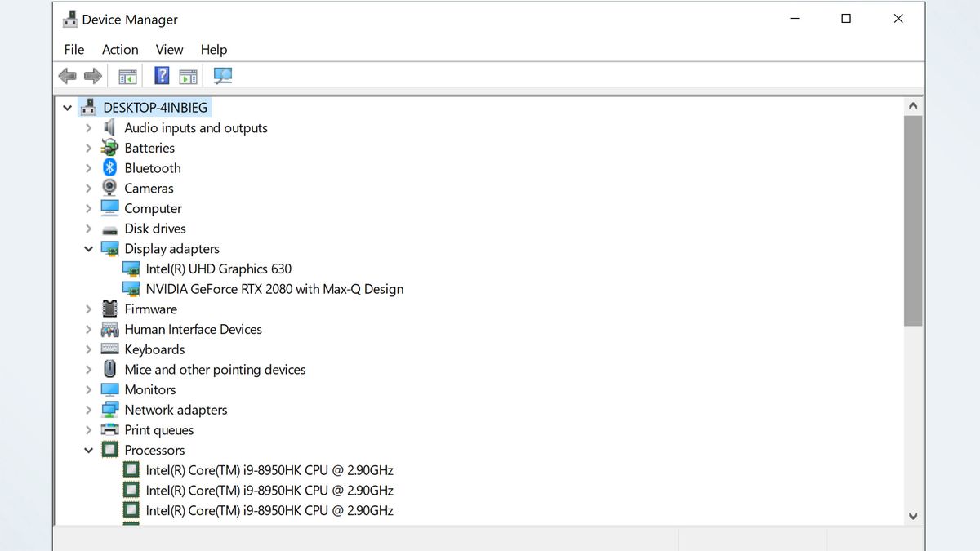The height and width of the screenshot is (551, 980).
Task: Collapse the Display adapters category
Action: pos(89,249)
